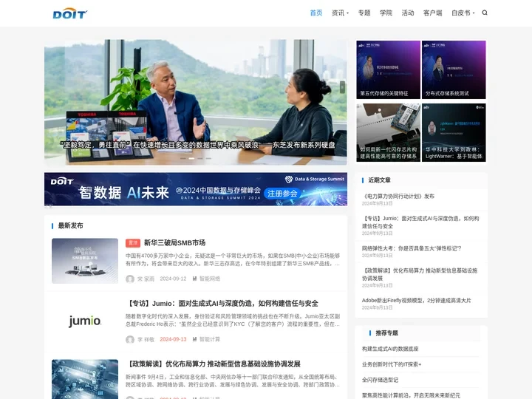532x399 pixels.
Task: Open the LightWarner 华中科技大学 thumbnail
Action: click(454, 133)
